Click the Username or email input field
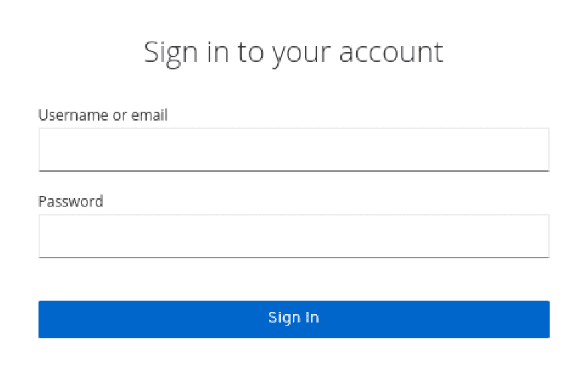588x374 pixels. pyautogui.click(x=293, y=149)
